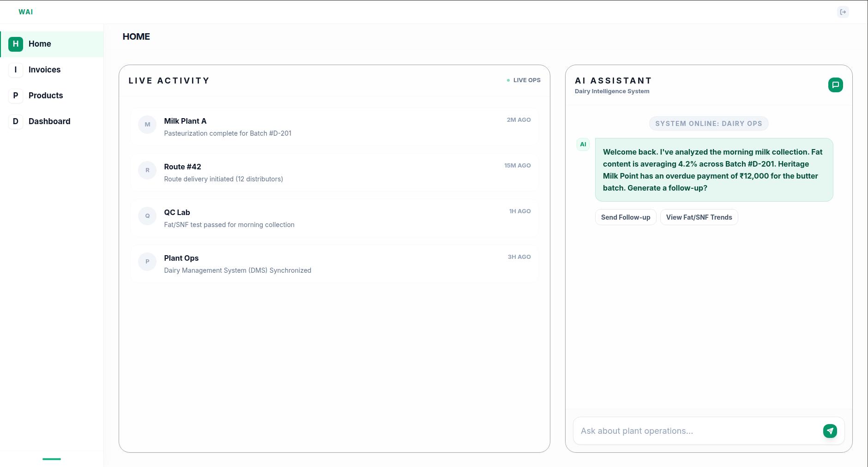Go to Home in sidebar
This screenshot has width=868, height=467.
52,44
